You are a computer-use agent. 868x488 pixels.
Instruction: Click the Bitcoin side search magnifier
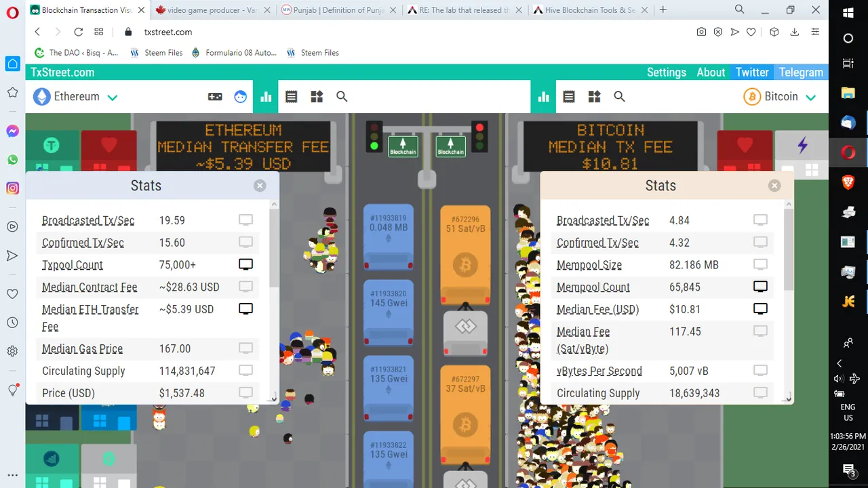619,97
